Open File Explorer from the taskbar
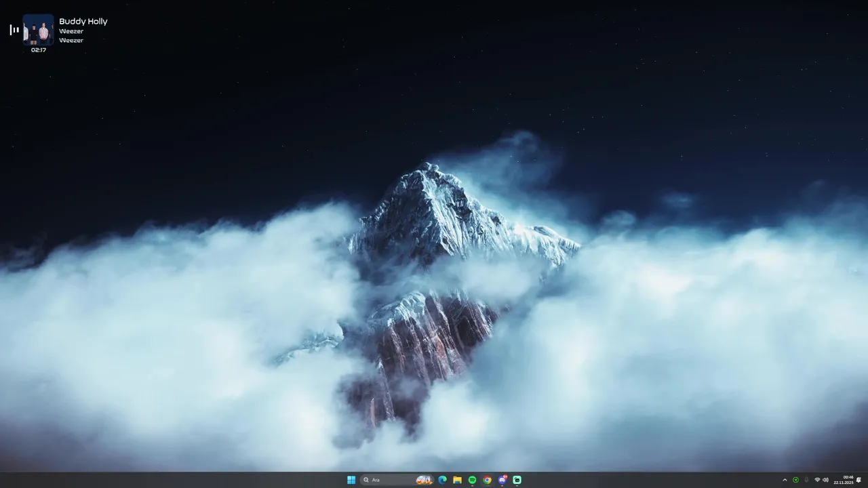868x488 pixels. [458, 480]
